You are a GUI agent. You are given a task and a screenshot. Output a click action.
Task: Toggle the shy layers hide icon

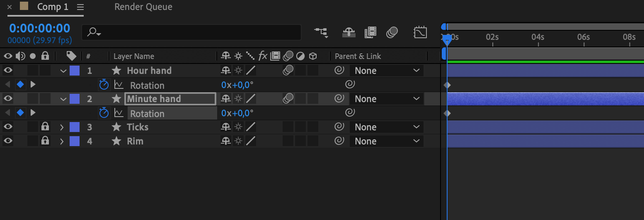349,32
